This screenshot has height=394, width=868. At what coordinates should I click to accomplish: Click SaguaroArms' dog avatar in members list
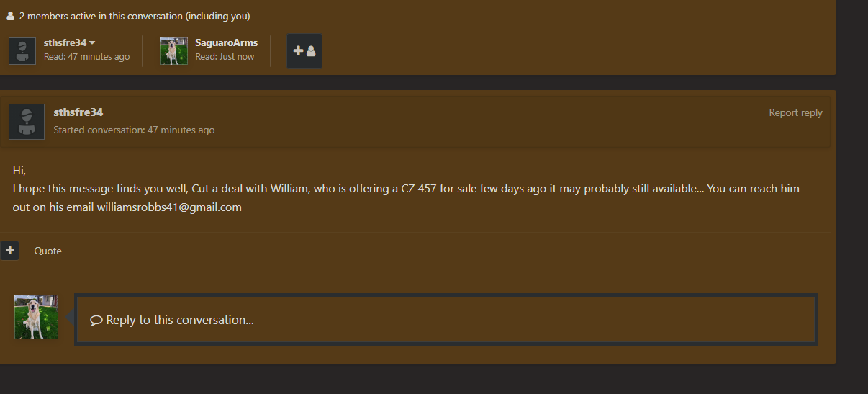tap(173, 51)
